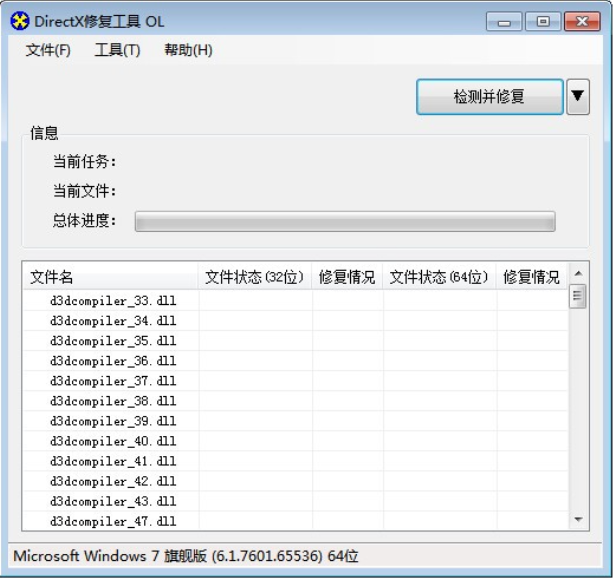Image resolution: width=615 pixels, height=581 pixels.
Task: Minimize the DirectX repair tool window
Action: (x=504, y=21)
